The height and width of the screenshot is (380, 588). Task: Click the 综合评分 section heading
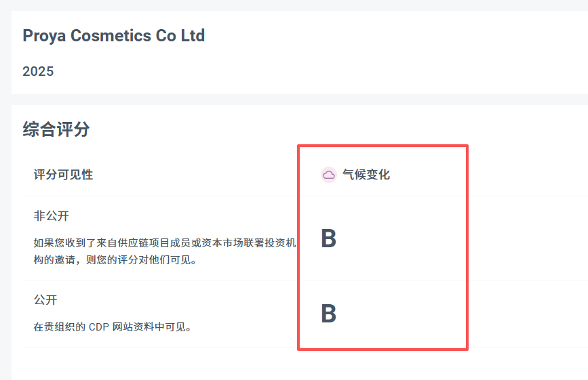(x=56, y=129)
